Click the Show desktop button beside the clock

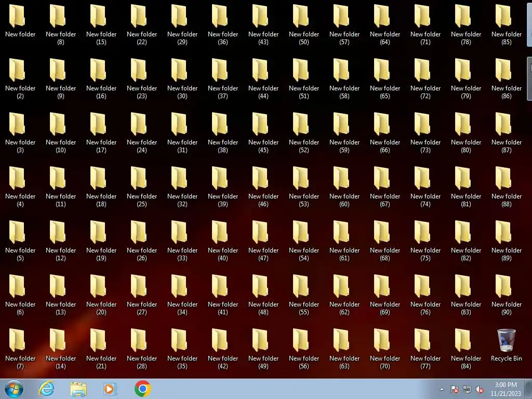tap(529, 389)
